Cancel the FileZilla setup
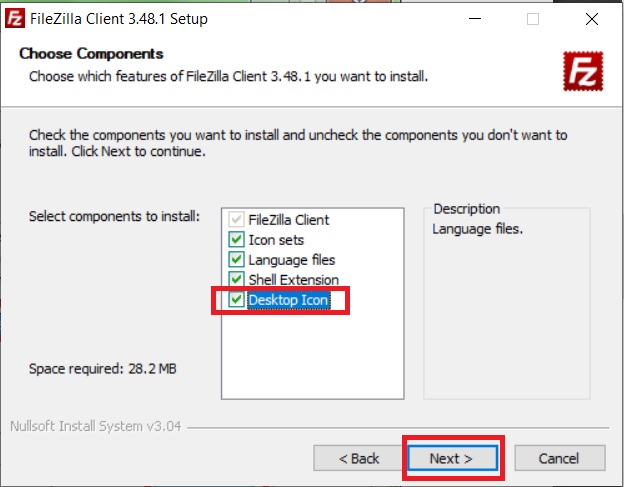The image size is (624, 487). pos(560,458)
